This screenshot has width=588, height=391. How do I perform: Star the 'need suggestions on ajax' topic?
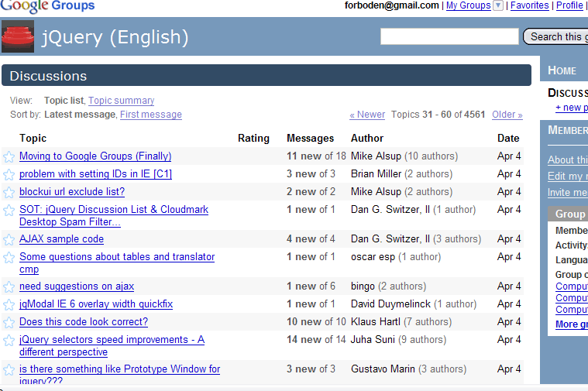point(9,286)
